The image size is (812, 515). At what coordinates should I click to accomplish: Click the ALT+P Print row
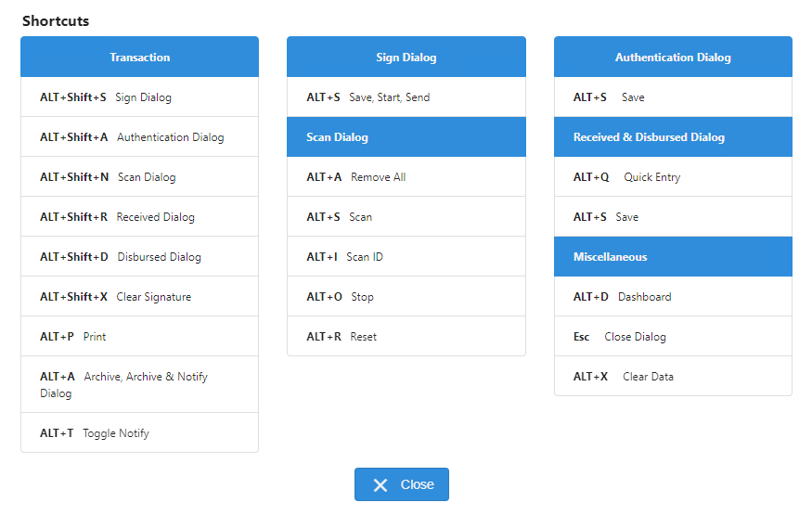pos(139,337)
